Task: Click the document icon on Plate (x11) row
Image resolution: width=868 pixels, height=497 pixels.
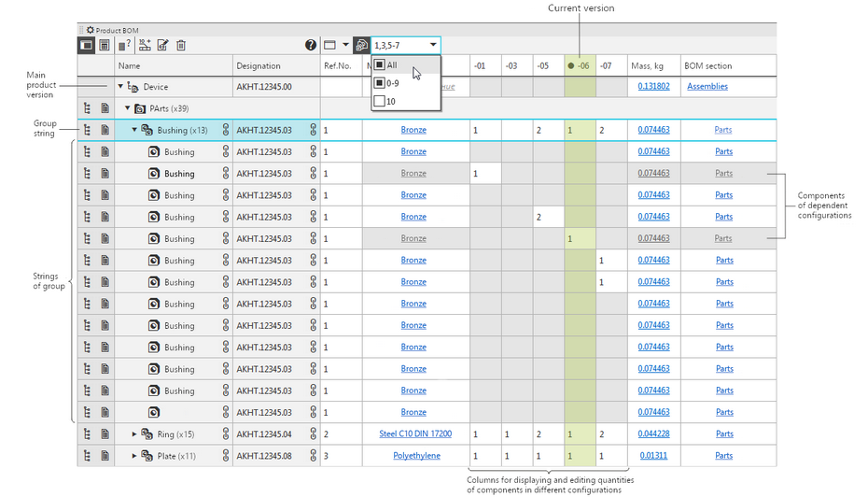Action: tap(105, 456)
